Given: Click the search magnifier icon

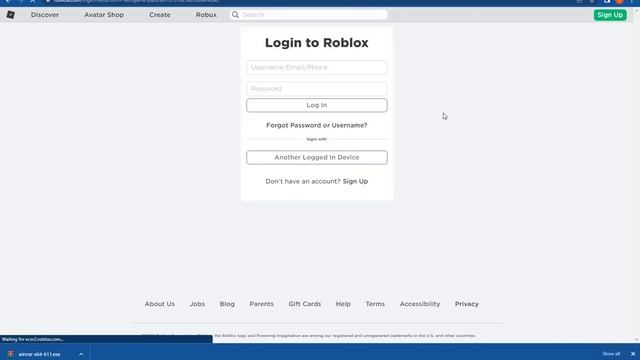Looking at the screenshot, I should tap(235, 15).
